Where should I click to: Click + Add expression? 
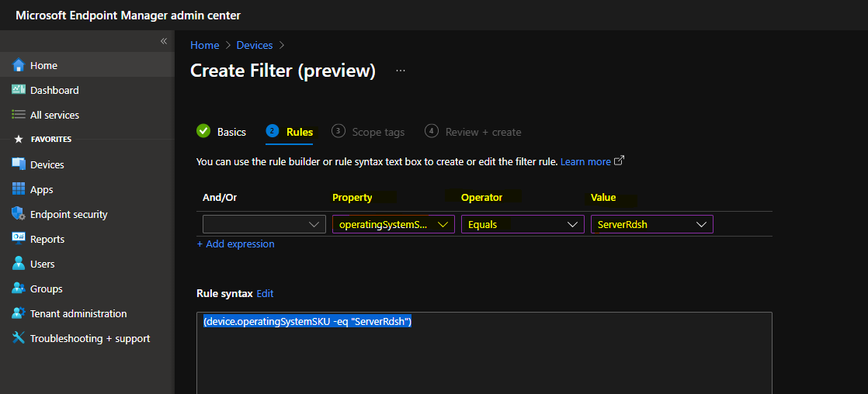point(236,244)
